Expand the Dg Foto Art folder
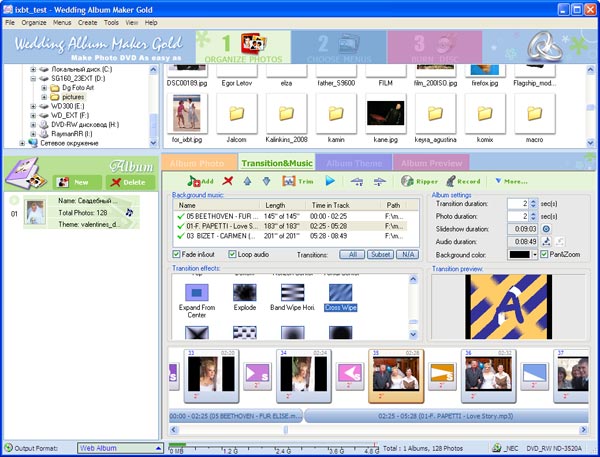Screen dimensions: 600x457 pyautogui.click(x=44, y=88)
